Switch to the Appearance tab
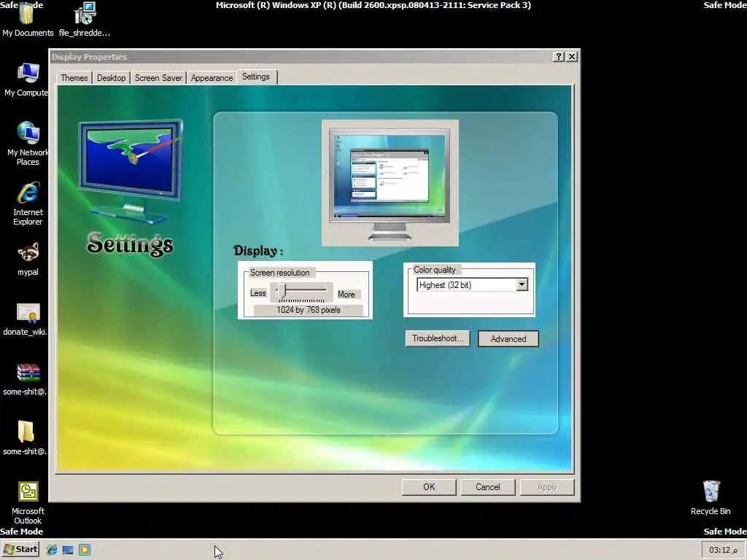This screenshot has height=560, width=747. pyautogui.click(x=212, y=78)
